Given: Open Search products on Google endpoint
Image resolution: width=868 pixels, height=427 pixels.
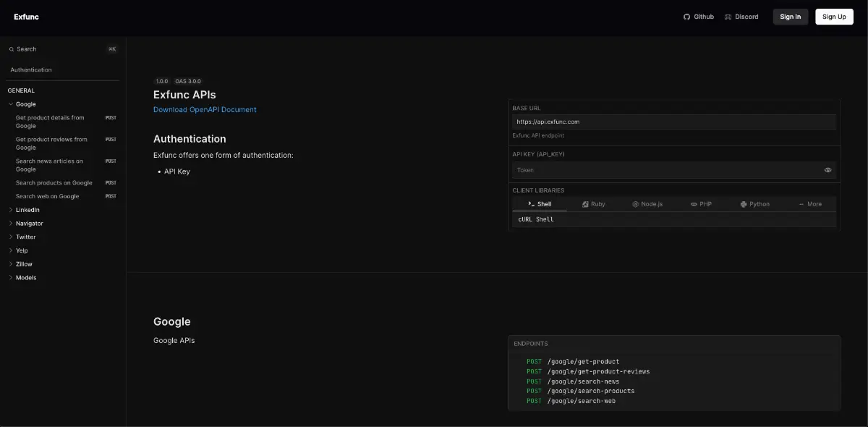Looking at the screenshot, I should 54,182.
